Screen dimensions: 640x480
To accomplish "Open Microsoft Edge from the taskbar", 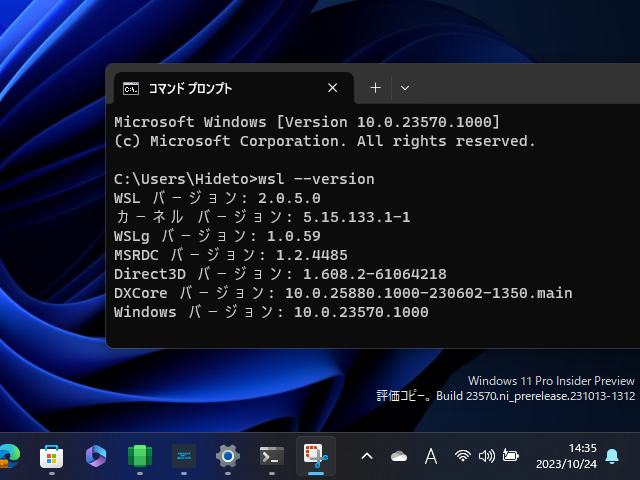I will coord(9,456).
